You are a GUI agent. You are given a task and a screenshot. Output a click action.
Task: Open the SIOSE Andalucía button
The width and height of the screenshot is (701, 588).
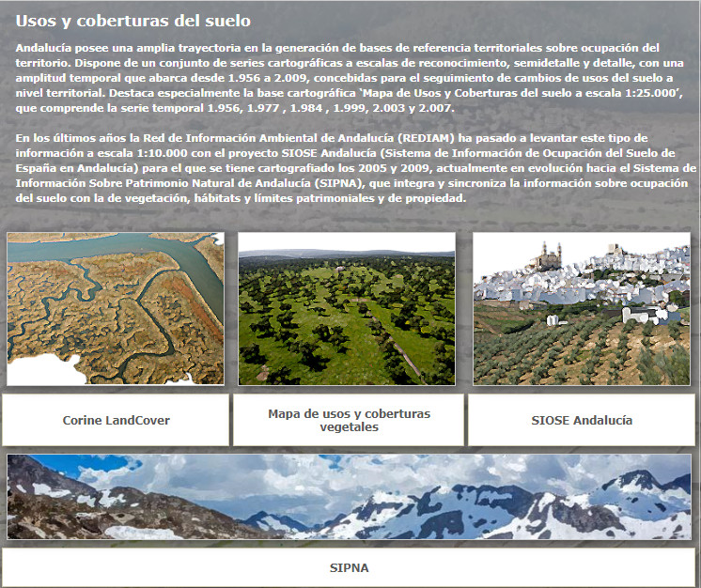click(x=582, y=420)
